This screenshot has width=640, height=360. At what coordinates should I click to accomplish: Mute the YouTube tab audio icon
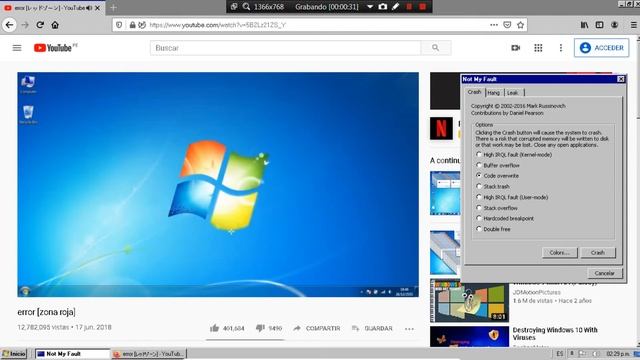(x=89, y=8)
